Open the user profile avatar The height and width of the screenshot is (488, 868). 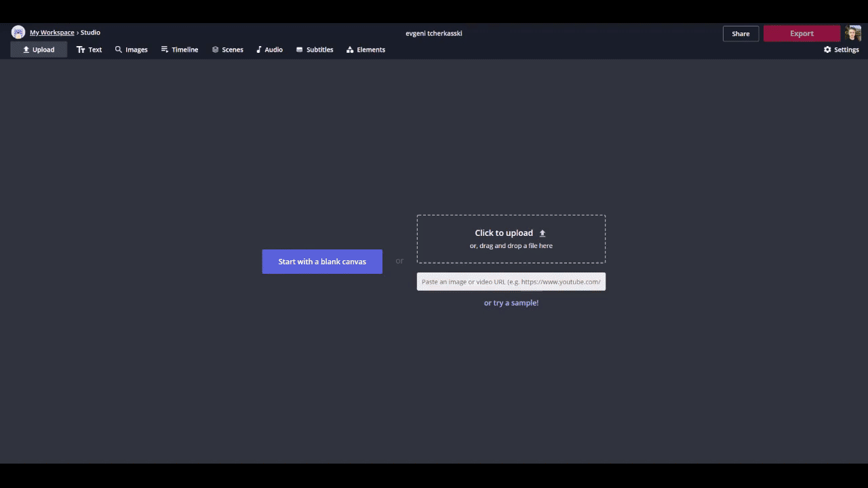[852, 33]
